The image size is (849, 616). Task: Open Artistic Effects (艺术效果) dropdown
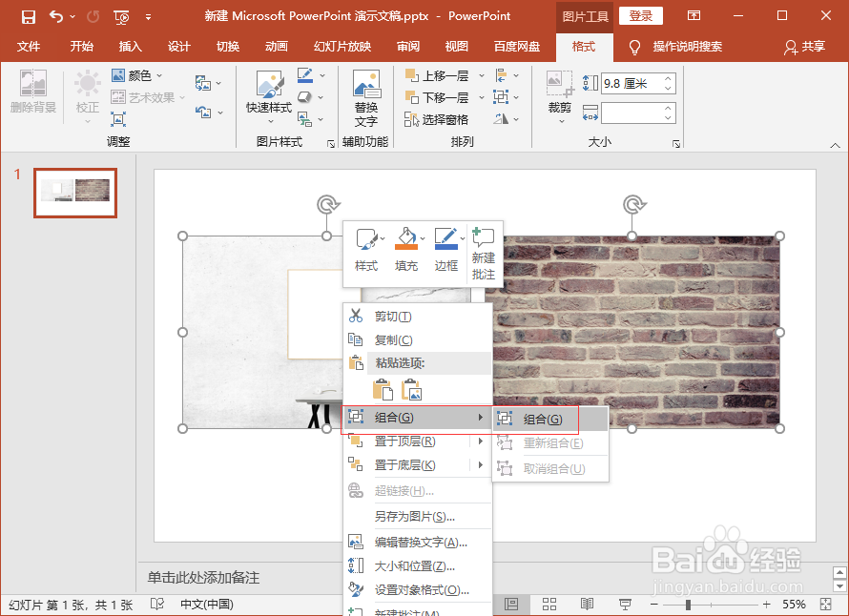pos(148,97)
